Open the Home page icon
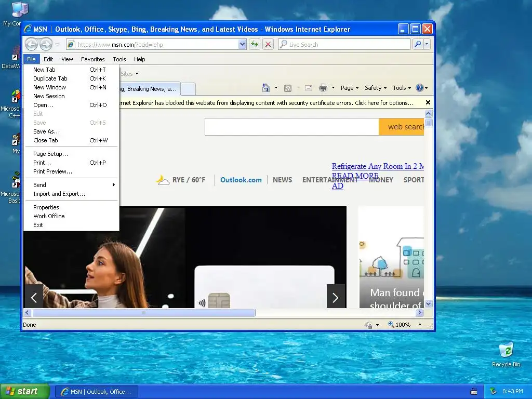This screenshot has height=399, width=532. tap(265, 88)
